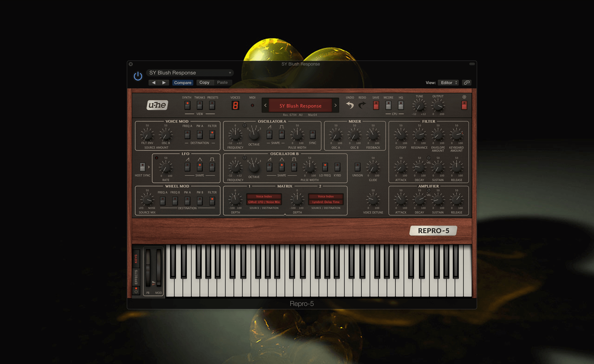Click the Amplifier ATTACK knob

(401, 200)
